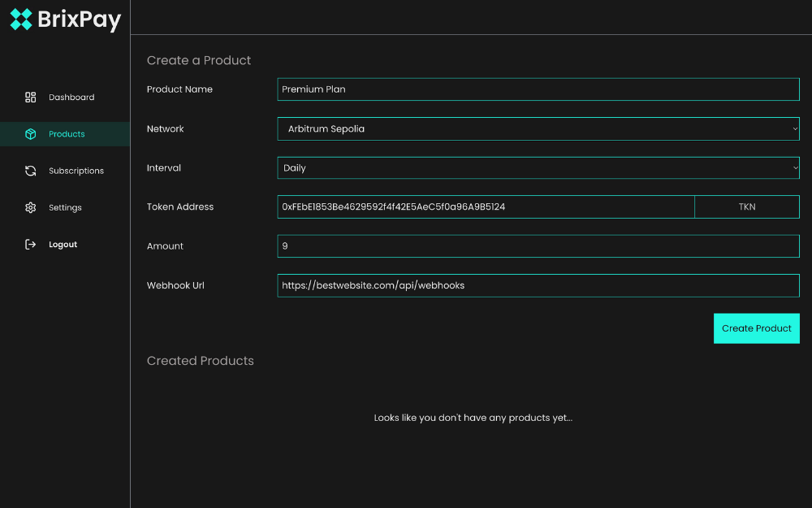Open the Interval dropdown set to Daily

[536, 168]
